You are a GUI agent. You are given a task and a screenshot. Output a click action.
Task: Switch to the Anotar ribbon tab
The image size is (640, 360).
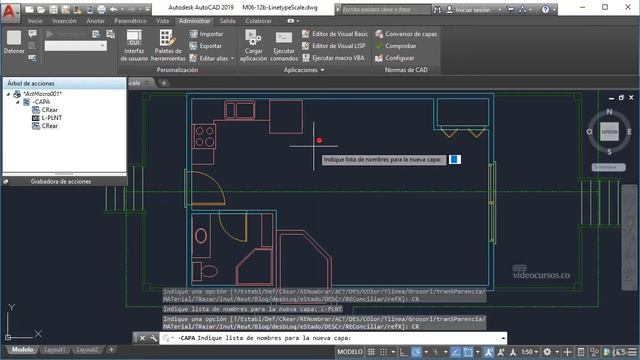click(95, 21)
